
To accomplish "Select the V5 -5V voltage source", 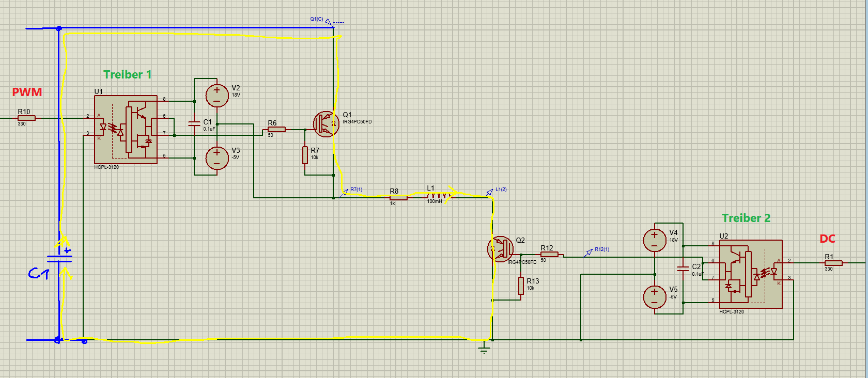I will point(655,297).
